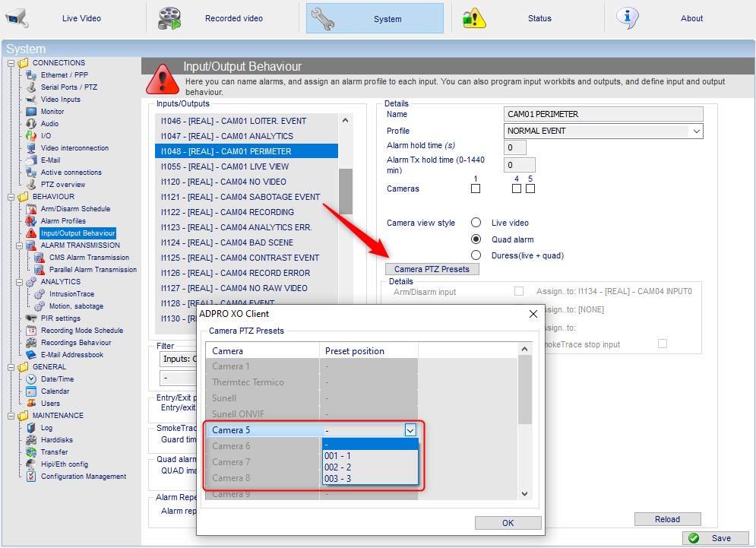Switch to the System tab
This screenshot has width=756, height=548.
[375, 19]
